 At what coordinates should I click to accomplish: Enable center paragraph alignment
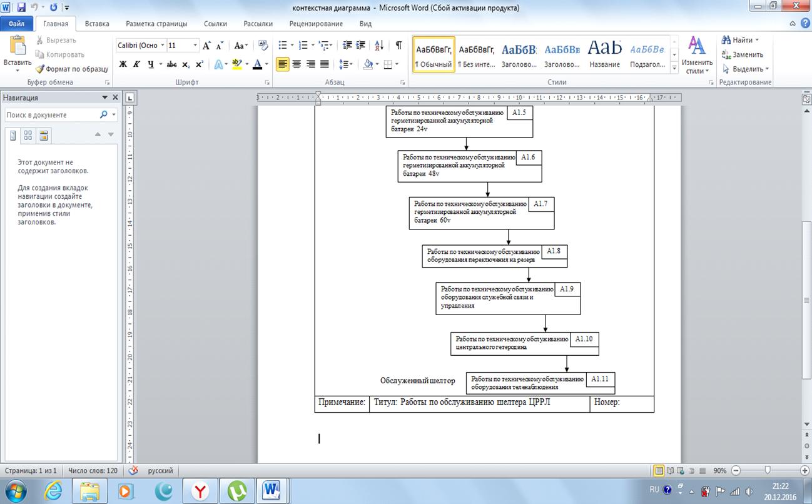pyautogui.click(x=297, y=64)
